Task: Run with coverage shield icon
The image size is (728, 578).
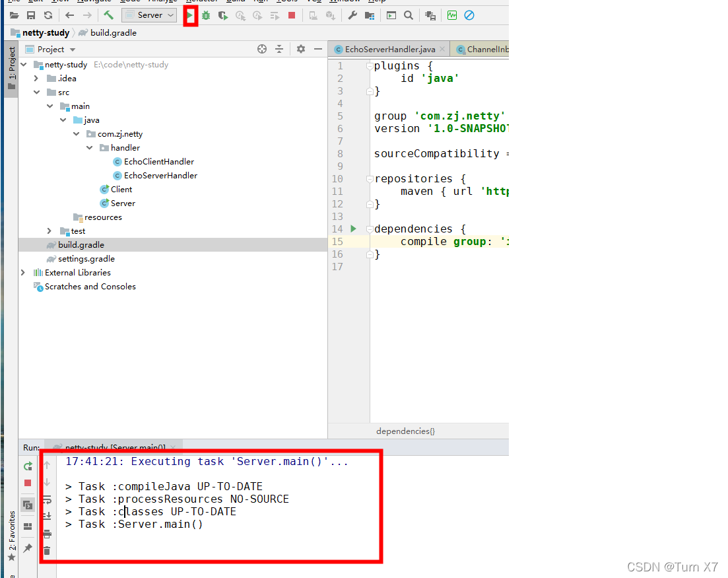Action: pos(223,15)
